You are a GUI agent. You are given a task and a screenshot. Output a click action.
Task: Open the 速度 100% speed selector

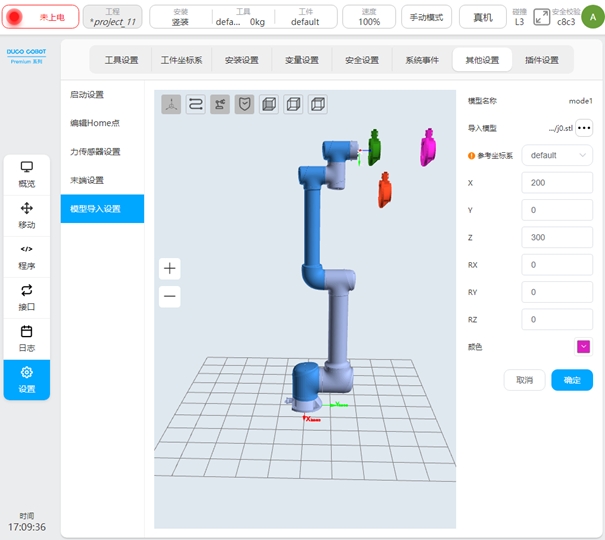pos(369,17)
